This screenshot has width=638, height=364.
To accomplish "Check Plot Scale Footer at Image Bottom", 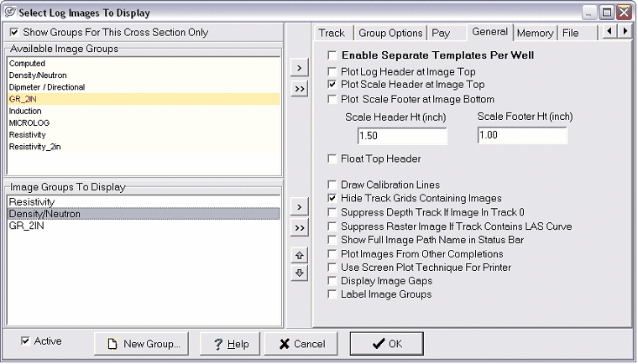I will click(x=332, y=99).
